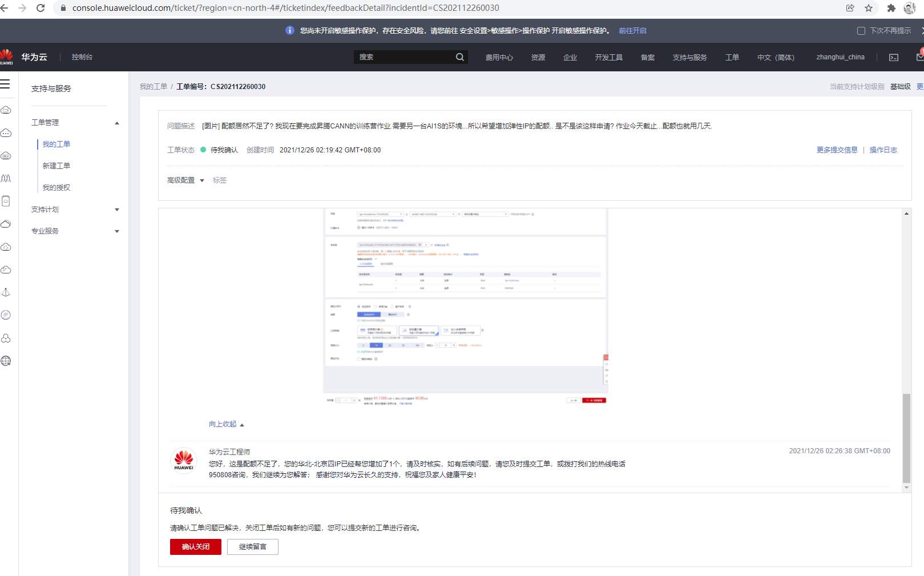Click the 我的工单 breadcrumb link
The width and height of the screenshot is (924, 576).
pyautogui.click(x=154, y=87)
